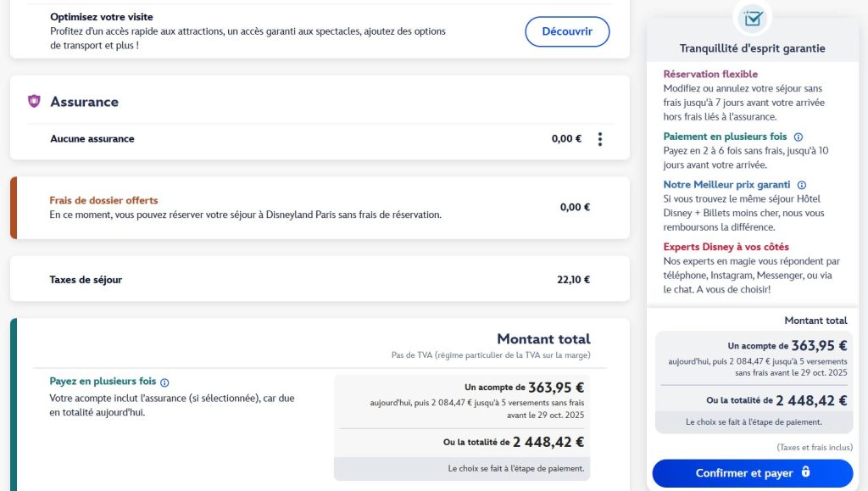
Task: Click the Notre Meilleur prix garanti title
Action: (726, 185)
